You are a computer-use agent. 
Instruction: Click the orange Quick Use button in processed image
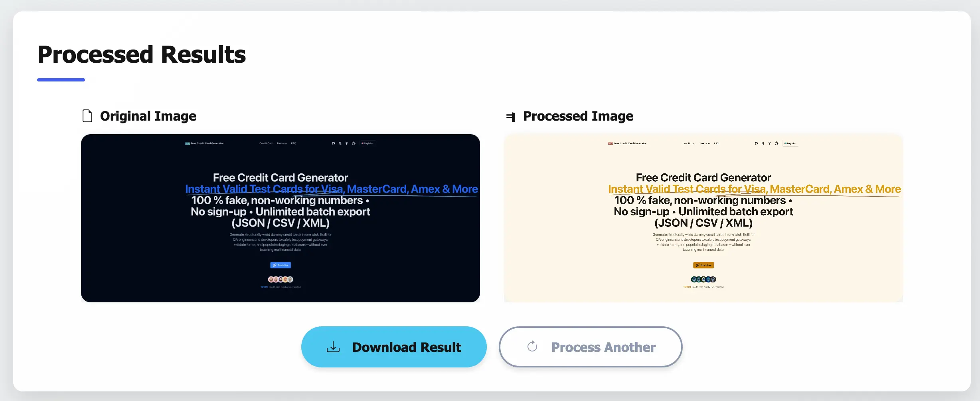[x=703, y=265]
